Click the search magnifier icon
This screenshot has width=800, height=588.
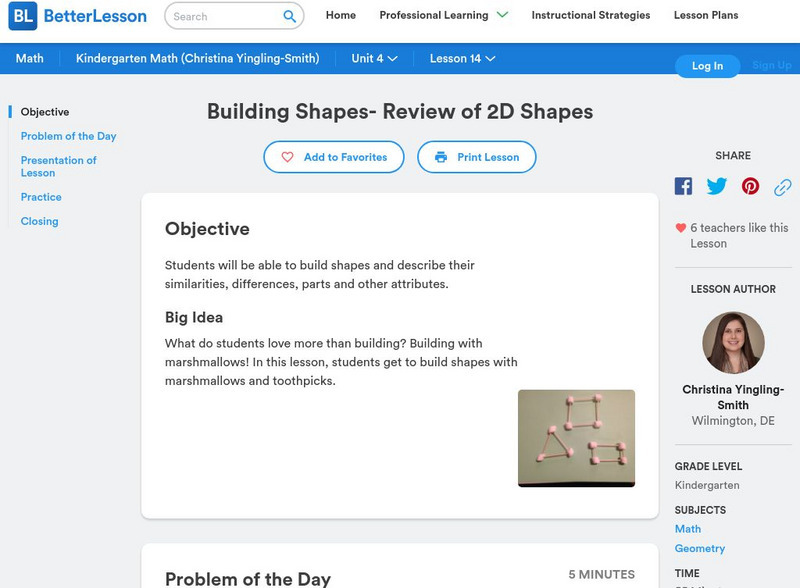click(x=290, y=16)
